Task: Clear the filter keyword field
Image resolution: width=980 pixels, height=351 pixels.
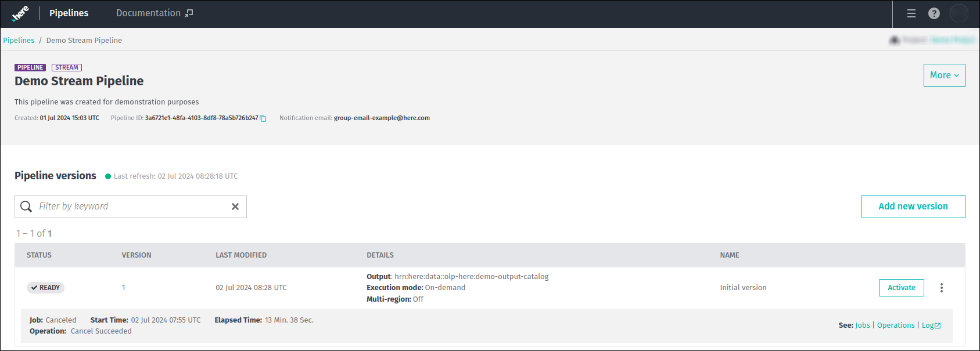Action: point(235,207)
